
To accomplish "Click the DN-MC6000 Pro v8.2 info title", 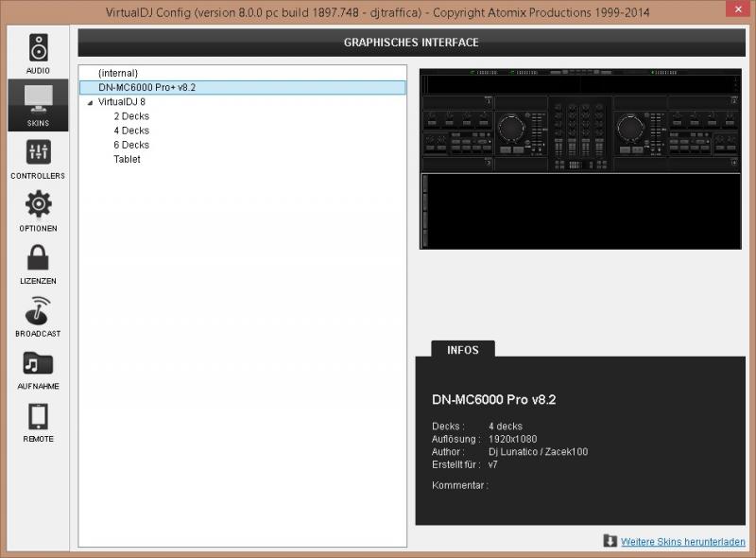I will click(493, 400).
